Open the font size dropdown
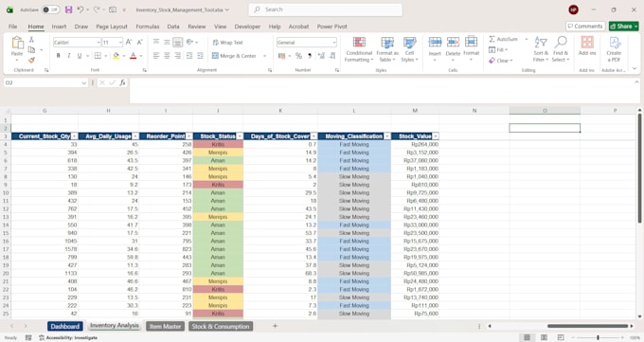Screen dimensions: 644x342 [x=120, y=43]
